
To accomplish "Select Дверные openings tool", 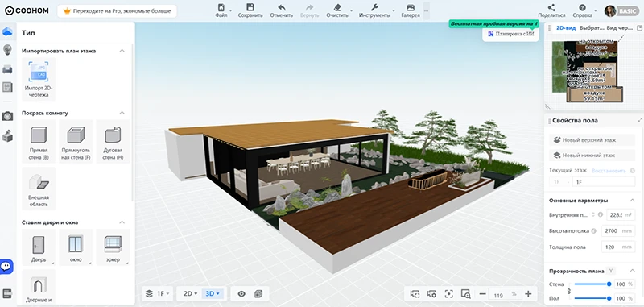I will (x=39, y=288).
